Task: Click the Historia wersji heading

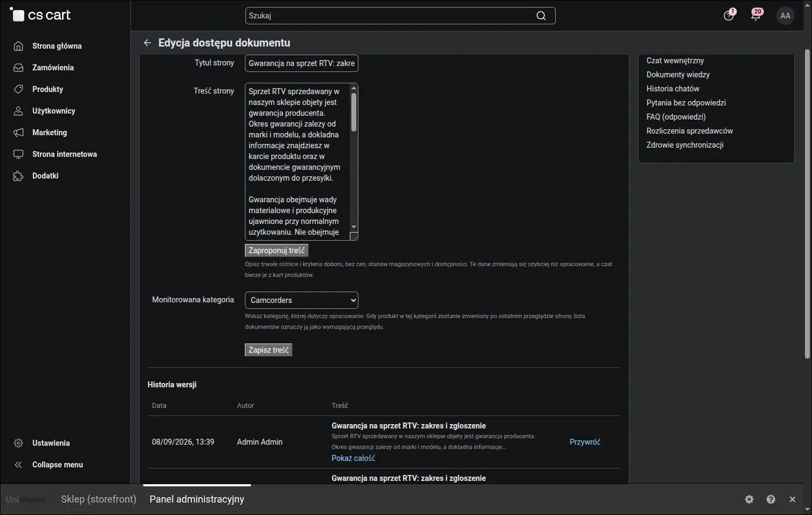Action: [x=172, y=385]
